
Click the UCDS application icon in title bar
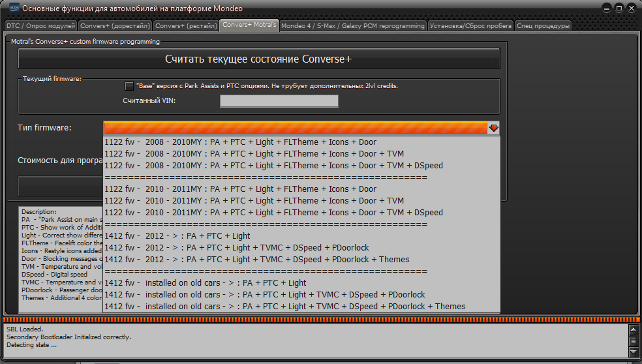[14, 8]
